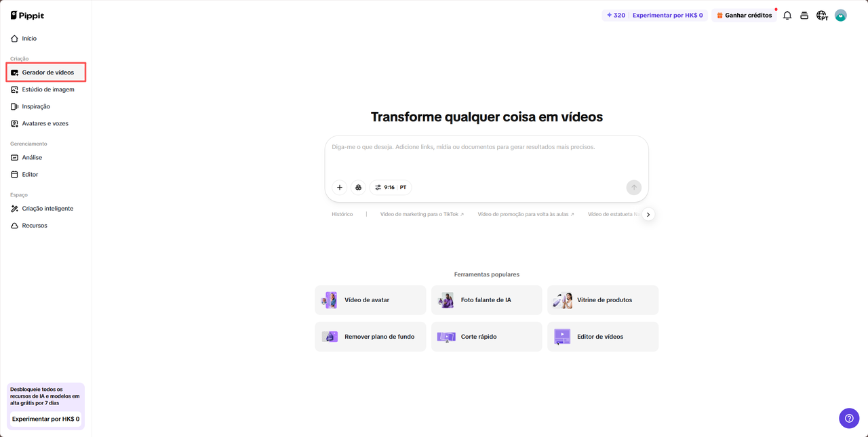Switch to the Histórico tab
Screen dimensions: 868x437
(342, 214)
